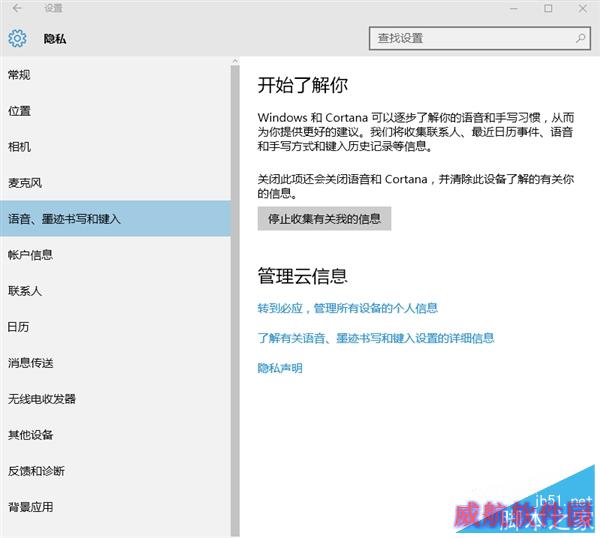Minimize the settings window
Image resolution: width=600 pixels, height=538 pixels.
click(x=514, y=8)
